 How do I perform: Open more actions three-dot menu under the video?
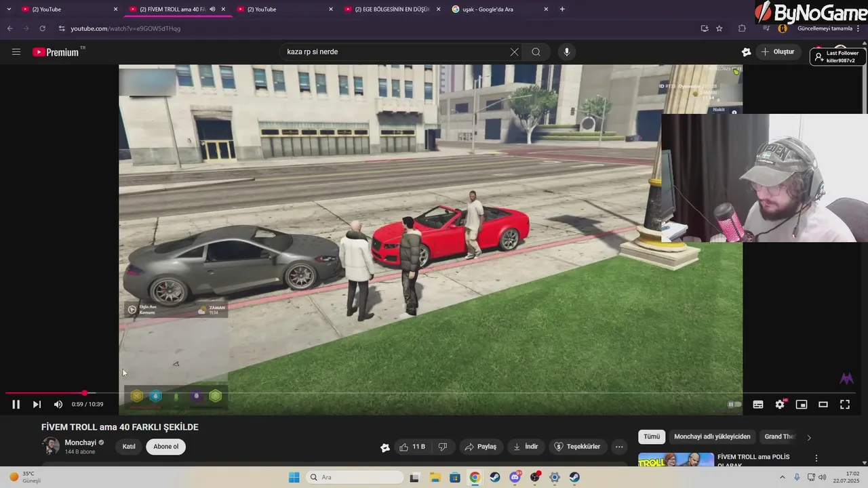[x=619, y=447]
